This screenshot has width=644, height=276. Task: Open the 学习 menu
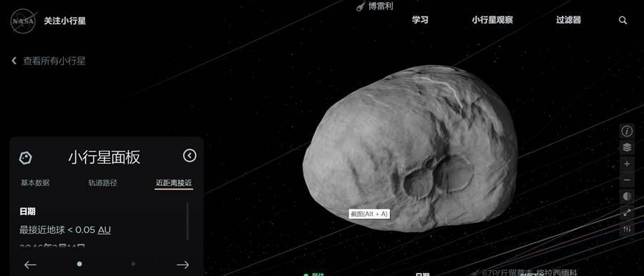click(x=420, y=20)
